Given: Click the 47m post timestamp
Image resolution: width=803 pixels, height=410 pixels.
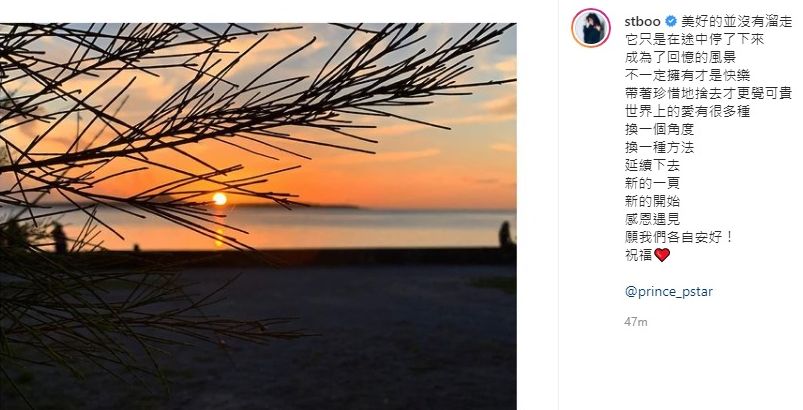Looking at the screenshot, I should pyautogui.click(x=636, y=322).
